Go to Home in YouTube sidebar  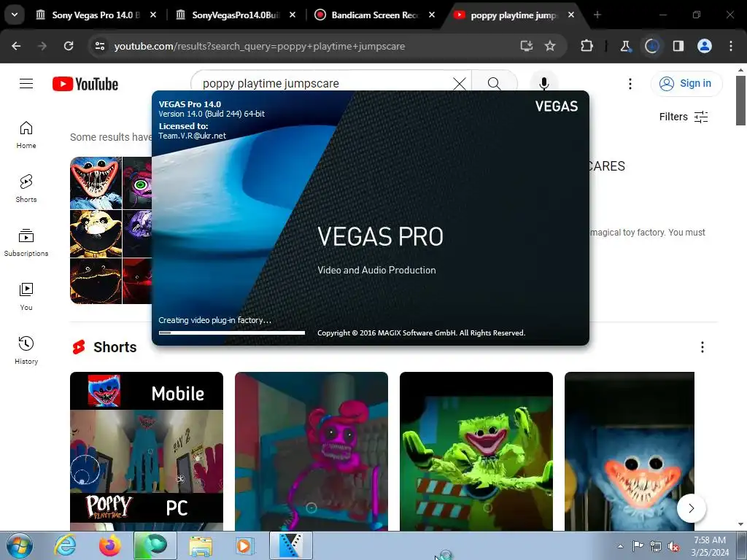tap(26, 135)
